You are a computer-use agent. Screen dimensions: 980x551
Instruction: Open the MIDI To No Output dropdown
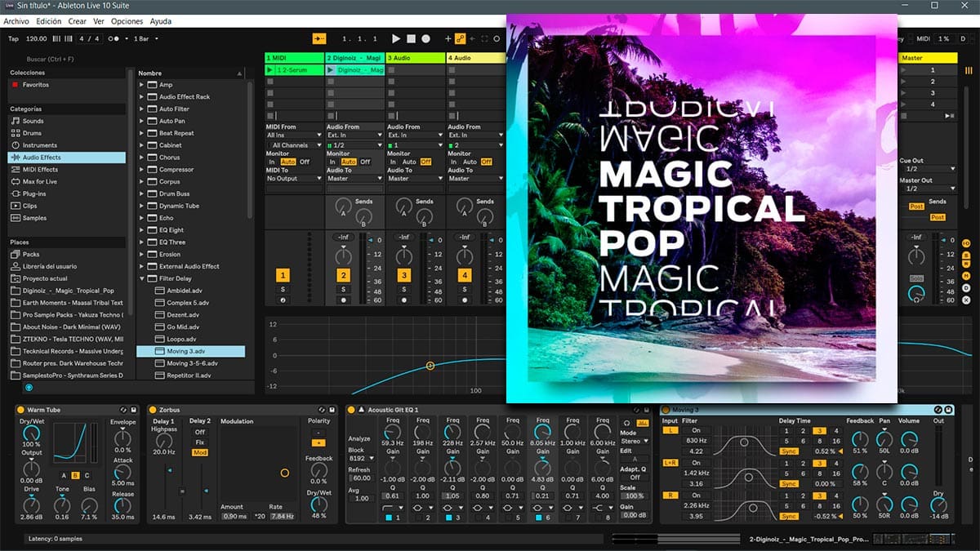click(x=294, y=179)
